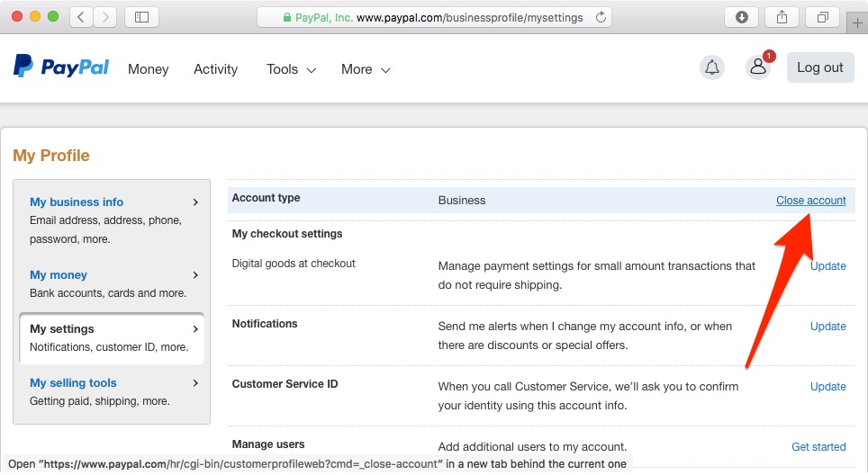868x475 pixels.
Task: Click the Customer Service ID label
Action: click(285, 384)
